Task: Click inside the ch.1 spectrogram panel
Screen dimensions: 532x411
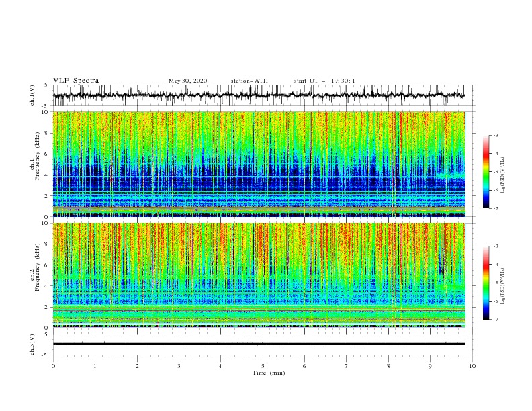Action: click(x=259, y=164)
